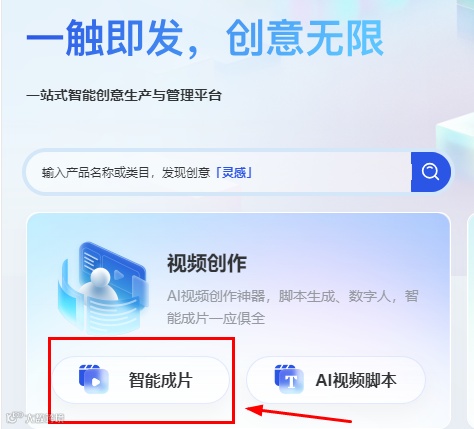
Task: Click the 一触即发 headline text
Action: (104, 38)
